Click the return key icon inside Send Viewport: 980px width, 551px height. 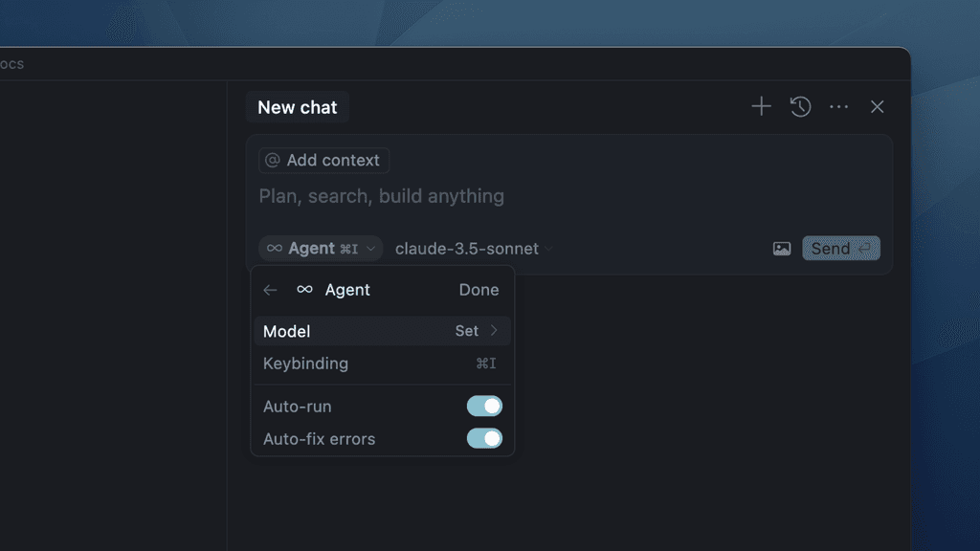tap(864, 248)
